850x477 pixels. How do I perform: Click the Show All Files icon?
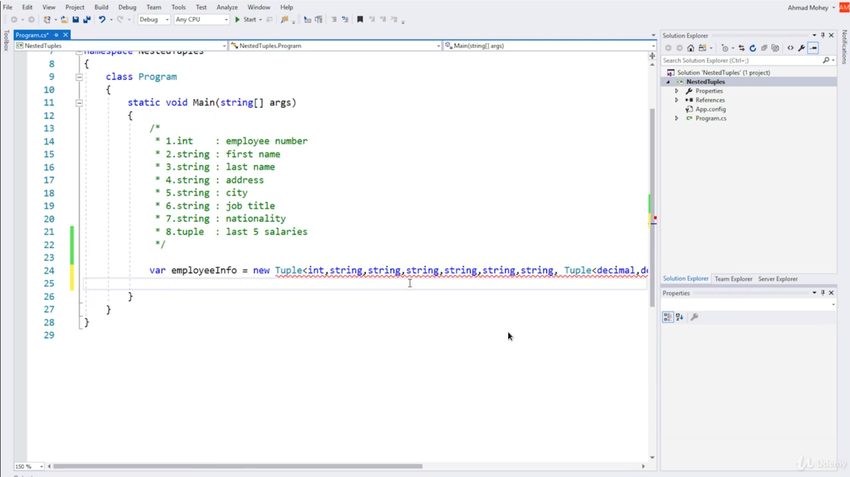pos(775,48)
